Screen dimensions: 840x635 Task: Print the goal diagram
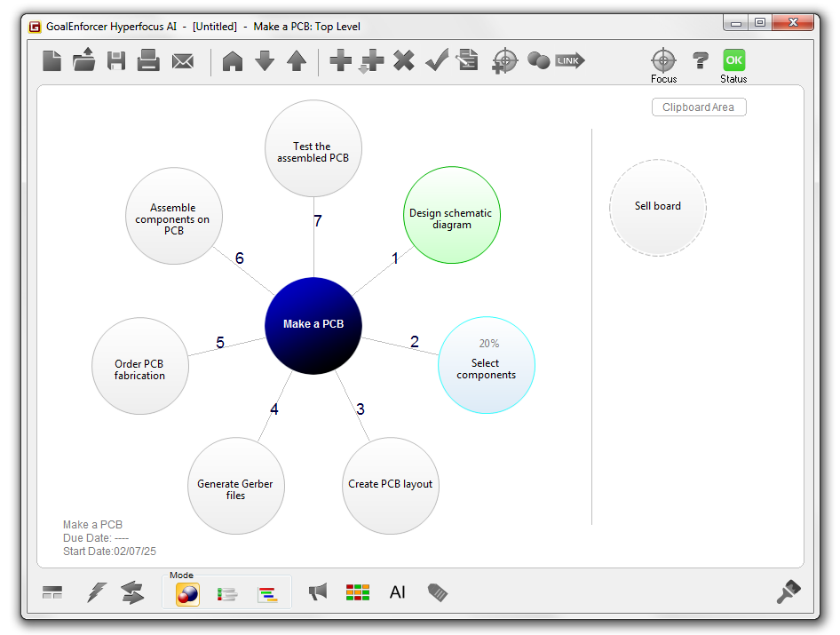click(x=148, y=60)
